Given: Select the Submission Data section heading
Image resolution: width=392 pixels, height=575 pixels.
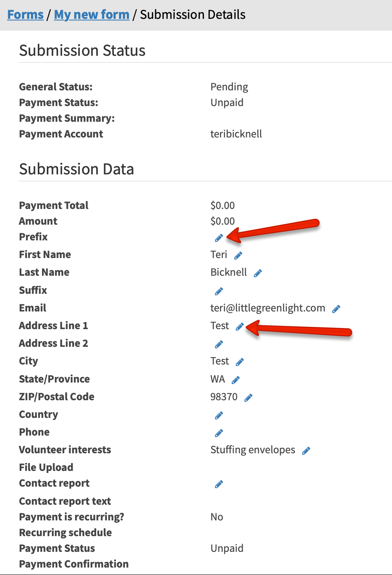Looking at the screenshot, I should (x=77, y=169).
